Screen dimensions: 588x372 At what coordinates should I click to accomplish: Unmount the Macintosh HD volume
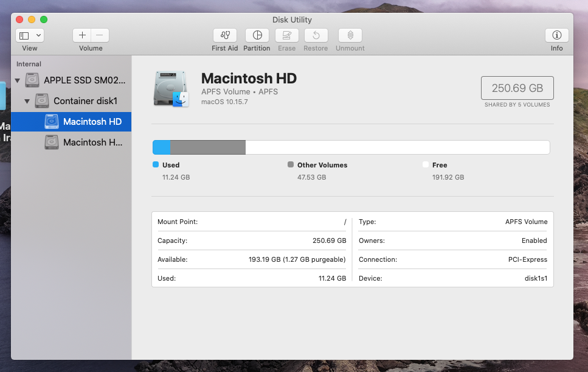(x=350, y=35)
